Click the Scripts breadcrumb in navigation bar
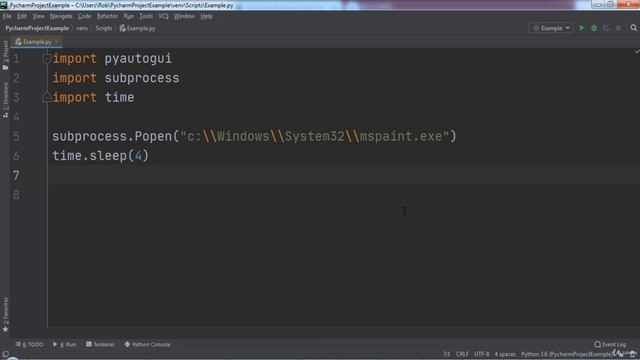This screenshot has height=360, width=640. pos(104,28)
